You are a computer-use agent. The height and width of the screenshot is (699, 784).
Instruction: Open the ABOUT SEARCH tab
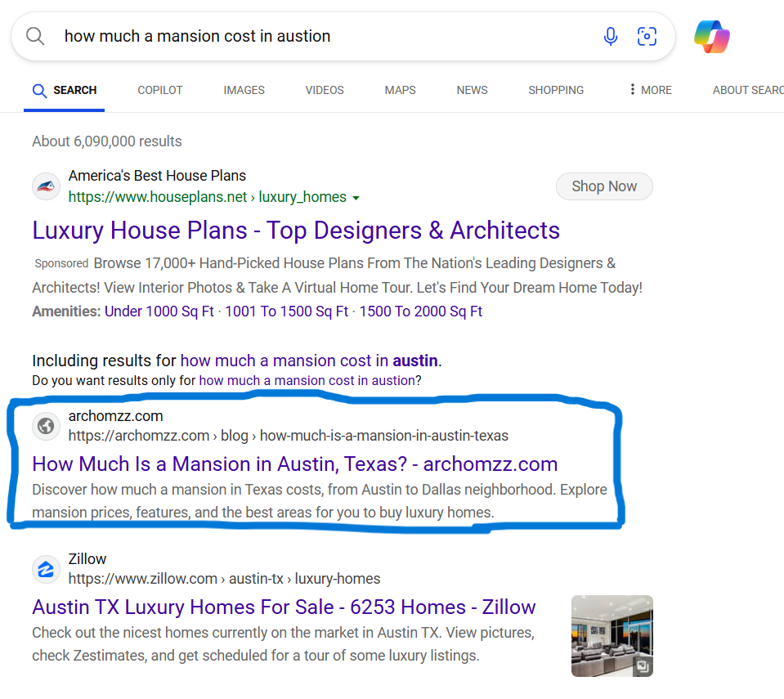click(748, 90)
